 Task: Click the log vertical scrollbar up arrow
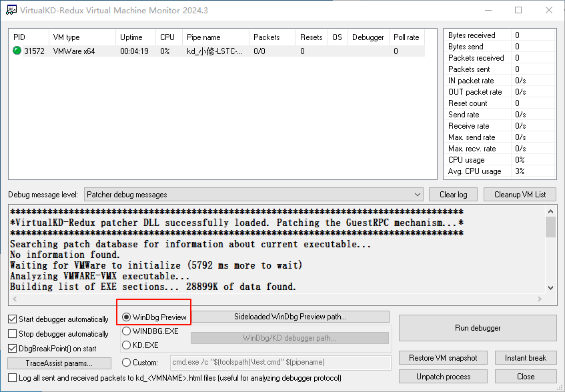(x=550, y=211)
